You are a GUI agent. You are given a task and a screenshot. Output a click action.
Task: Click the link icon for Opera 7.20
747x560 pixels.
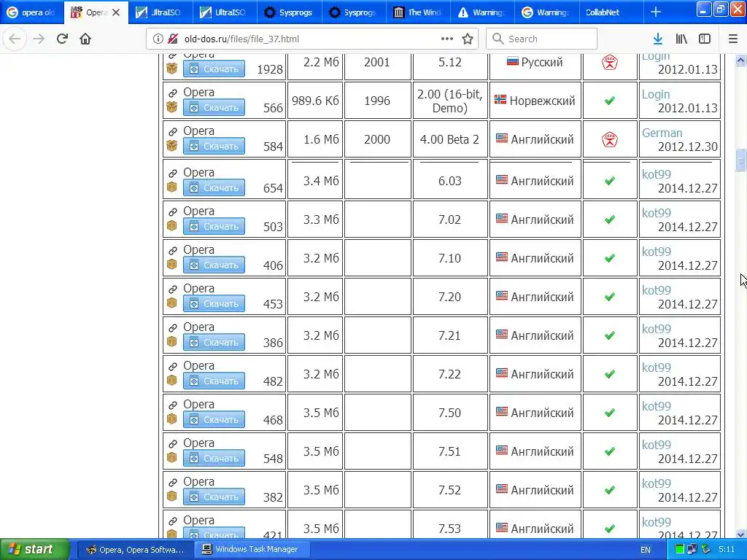point(172,289)
